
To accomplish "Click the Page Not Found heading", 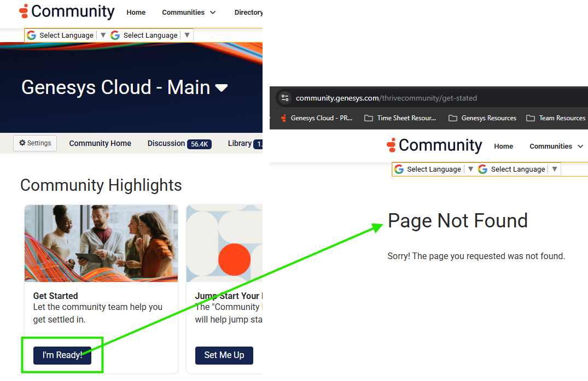I will (x=457, y=221).
